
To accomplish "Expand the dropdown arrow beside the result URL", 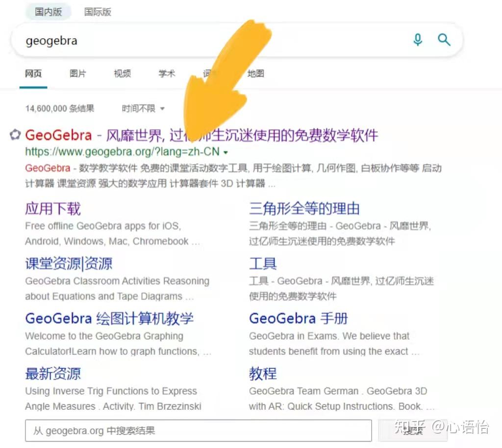I will click(225, 152).
